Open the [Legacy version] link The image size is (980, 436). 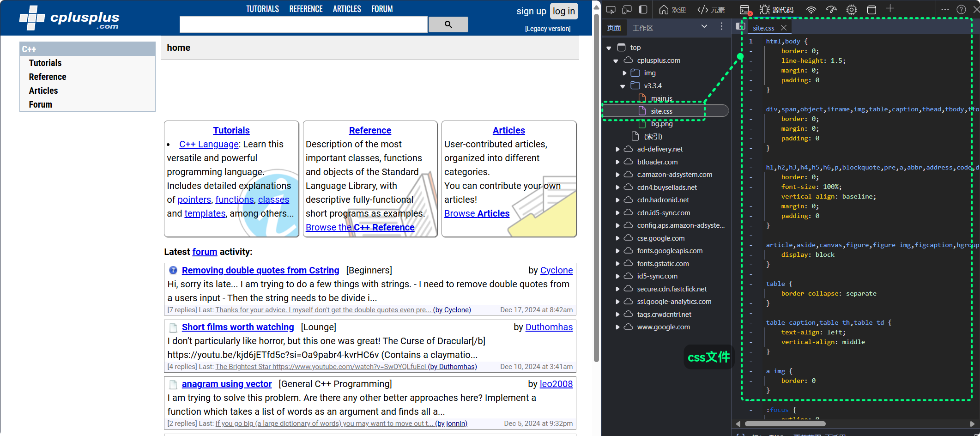(548, 29)
